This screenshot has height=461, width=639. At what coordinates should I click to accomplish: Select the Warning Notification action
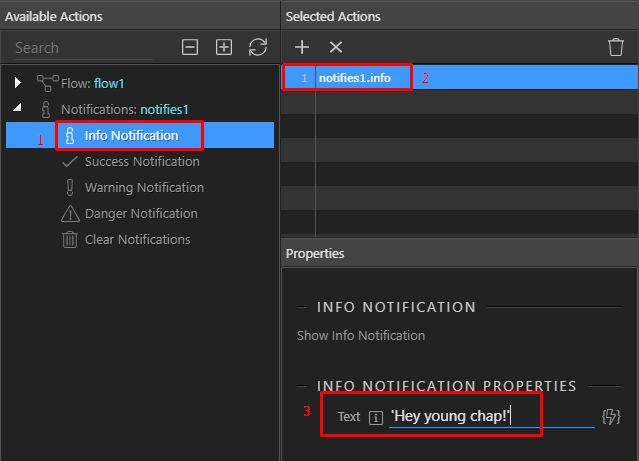click(x=140, y=187)
